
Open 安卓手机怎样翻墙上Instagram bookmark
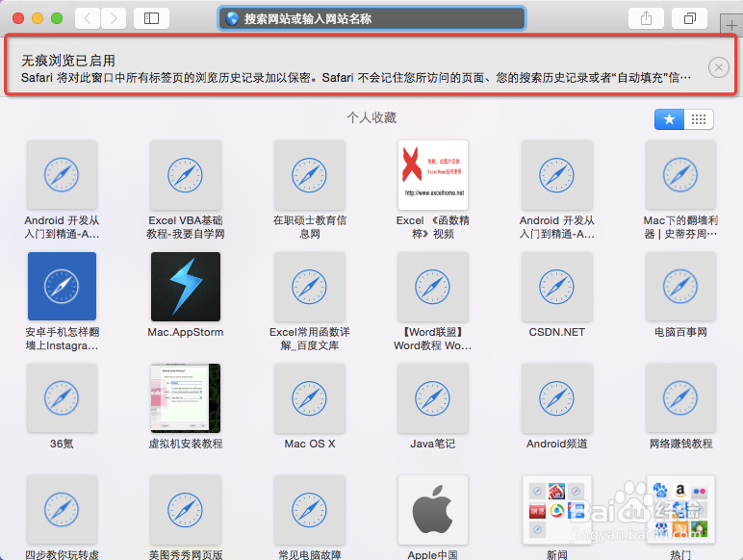point(62,302)
